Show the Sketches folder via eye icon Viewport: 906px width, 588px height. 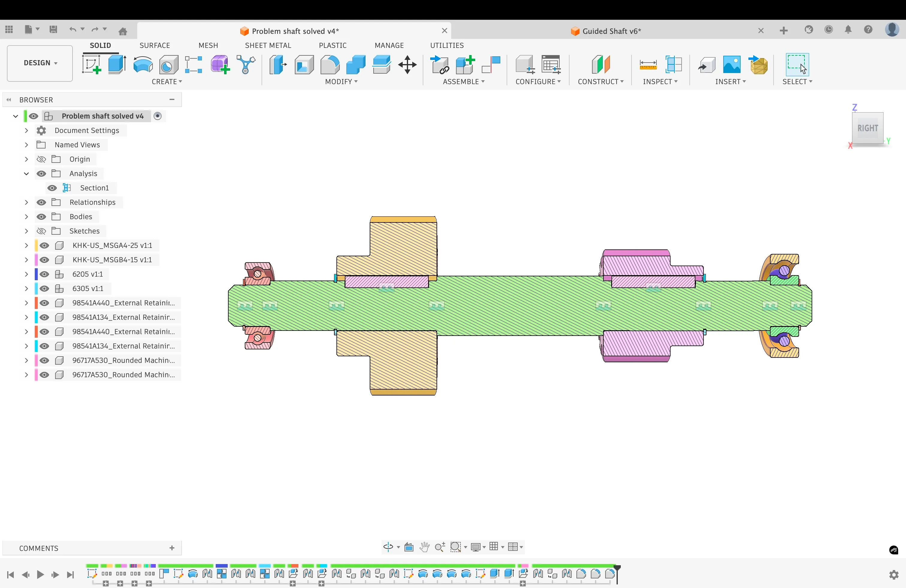pyautogui.click(x=41, y=231)
